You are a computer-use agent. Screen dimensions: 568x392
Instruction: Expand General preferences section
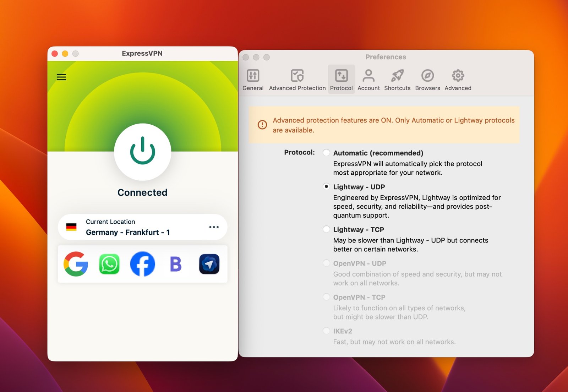point(253,78)
